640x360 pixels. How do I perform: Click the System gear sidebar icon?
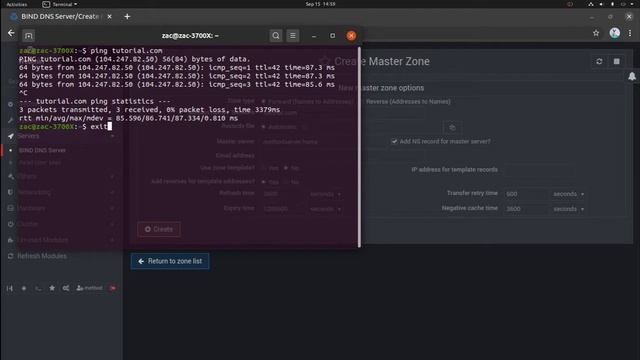coord(11,104)
